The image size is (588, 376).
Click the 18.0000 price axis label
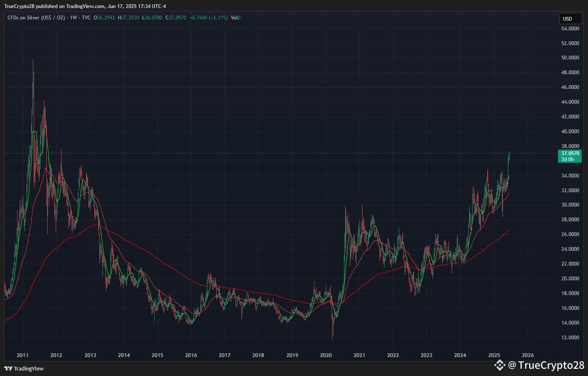click(569, 293)
